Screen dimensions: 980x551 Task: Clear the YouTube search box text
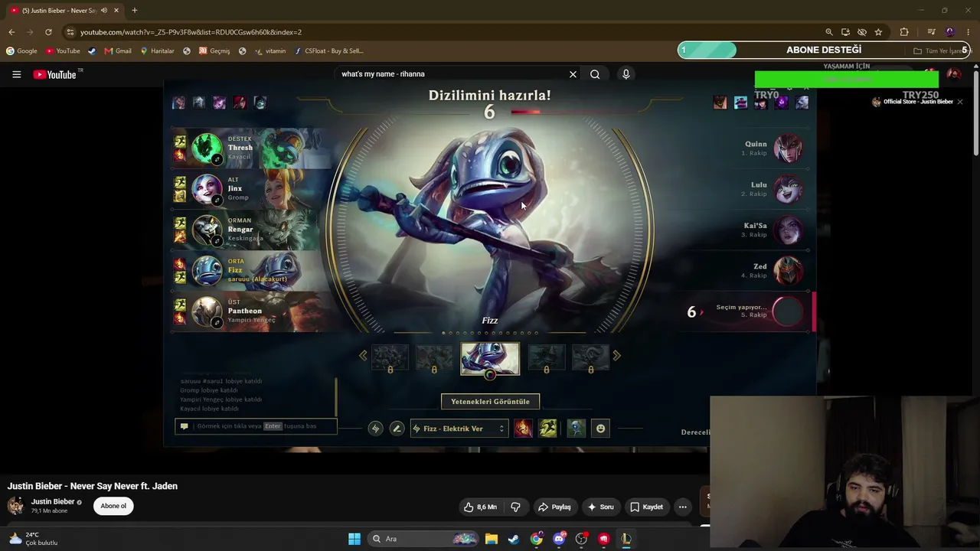coord(573,74)
